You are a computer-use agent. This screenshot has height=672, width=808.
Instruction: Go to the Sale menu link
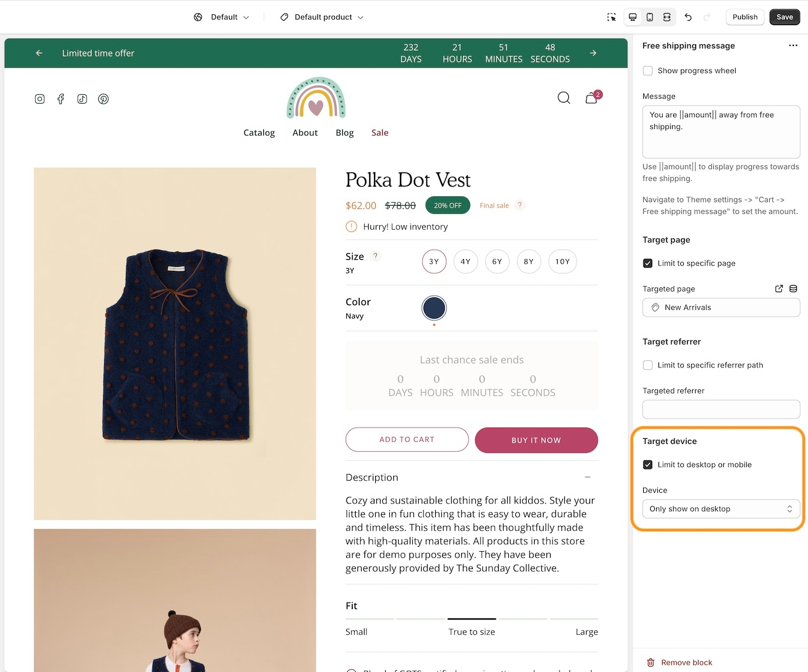380,133
